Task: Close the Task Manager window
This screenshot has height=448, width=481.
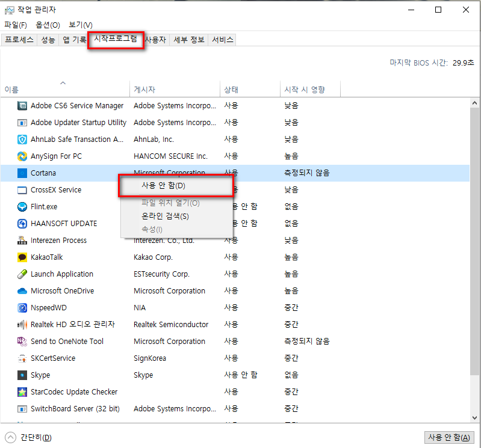Action: (466, 10)
